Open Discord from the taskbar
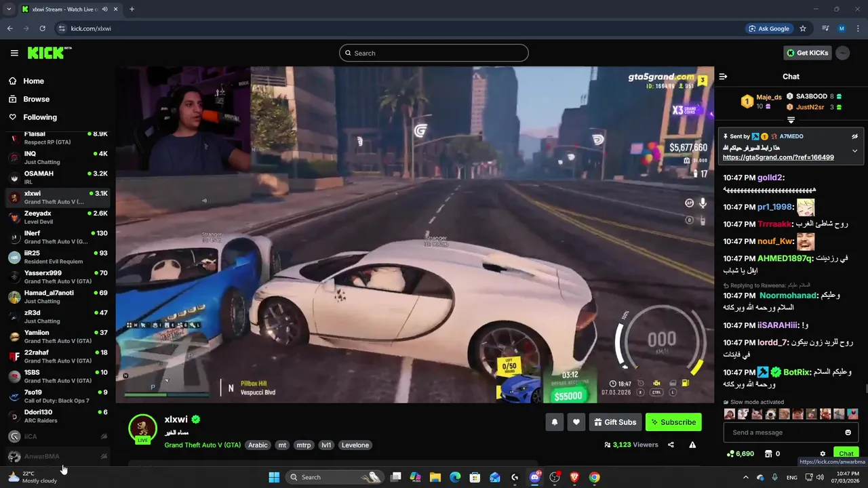This screenshot has height=488, width=868. point(534,477)
